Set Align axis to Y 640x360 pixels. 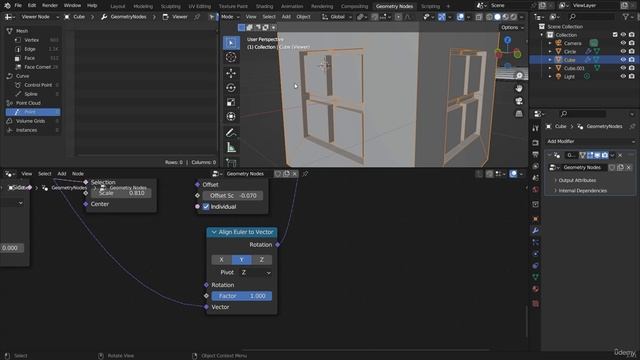(242, 260)
